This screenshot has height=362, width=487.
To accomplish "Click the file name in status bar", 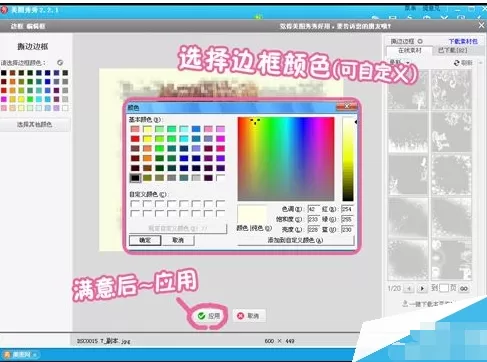I will 103,341.
